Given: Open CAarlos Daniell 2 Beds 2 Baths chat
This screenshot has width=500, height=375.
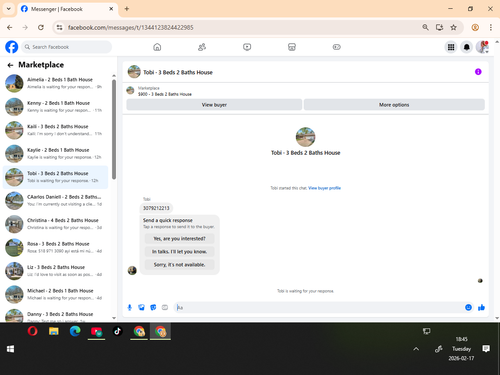Looking at the screenshot, I should [x=55, y=200].
